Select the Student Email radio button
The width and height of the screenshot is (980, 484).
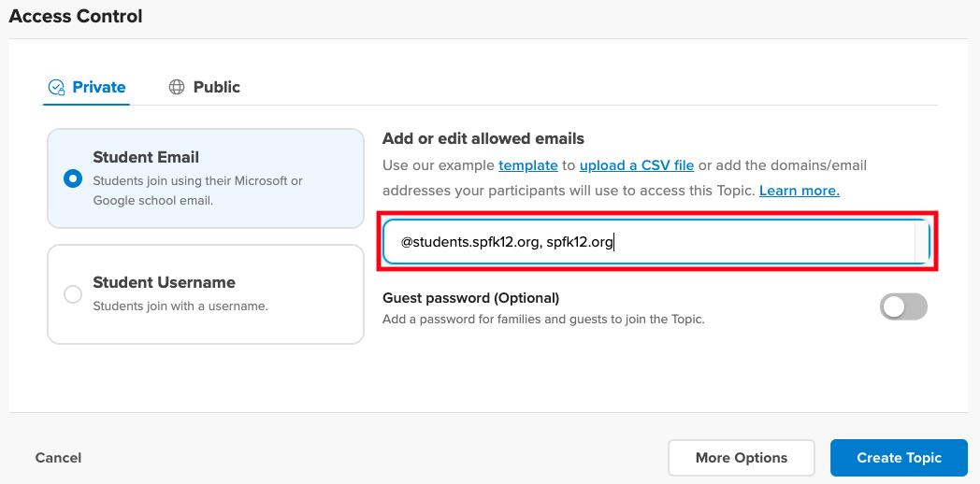tap(73, 178)
